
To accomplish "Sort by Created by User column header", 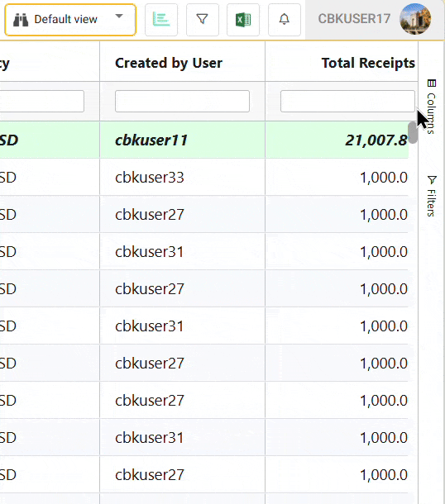I will pos(169,63).
